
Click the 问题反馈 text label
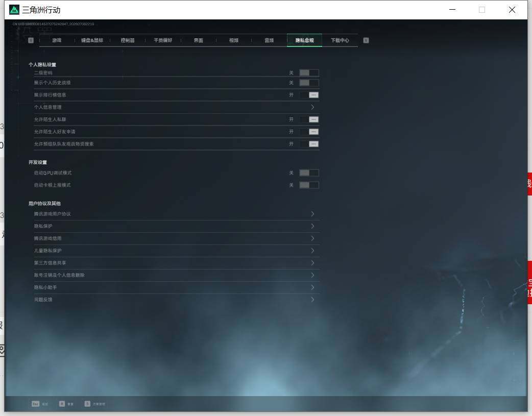pos(43,300)
